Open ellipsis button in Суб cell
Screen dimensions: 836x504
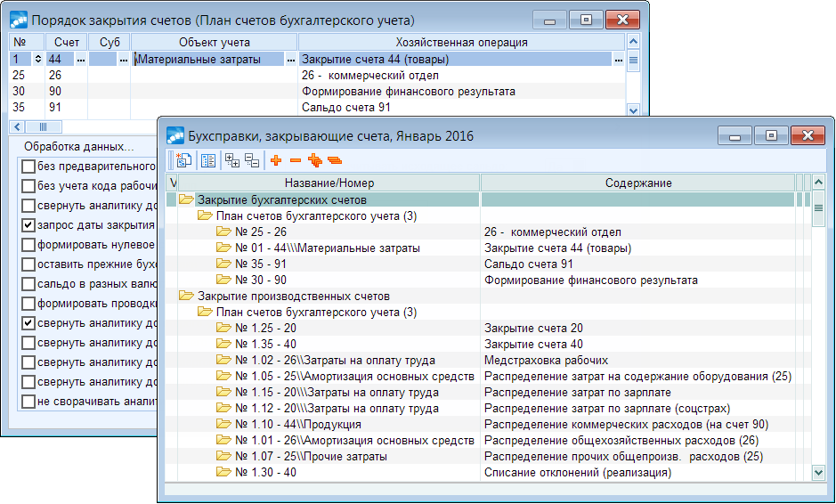click(x=123, y=60)
